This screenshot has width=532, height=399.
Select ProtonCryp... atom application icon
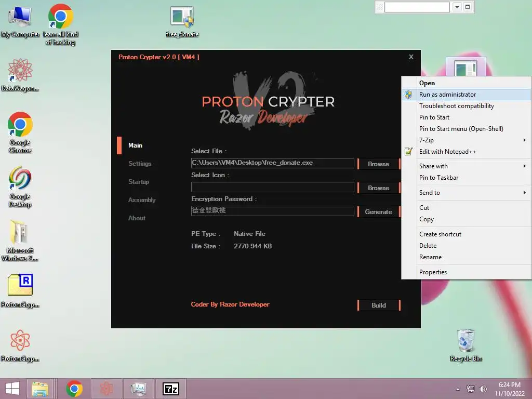(20, 345)
